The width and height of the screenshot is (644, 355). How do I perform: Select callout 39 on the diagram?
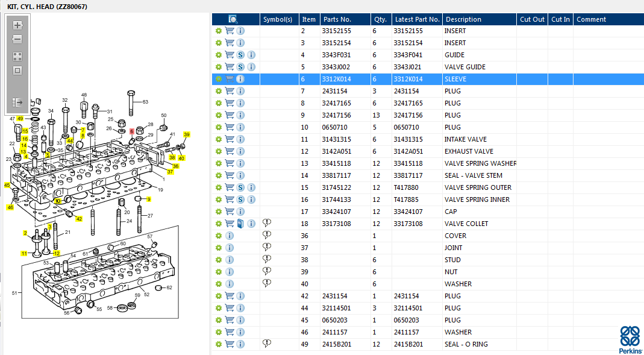coord(187,134)
